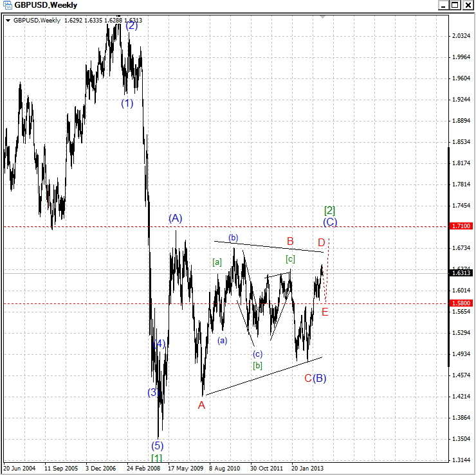
Task: Click the 30 Oct 2011 date label
Action: (266, 469)
